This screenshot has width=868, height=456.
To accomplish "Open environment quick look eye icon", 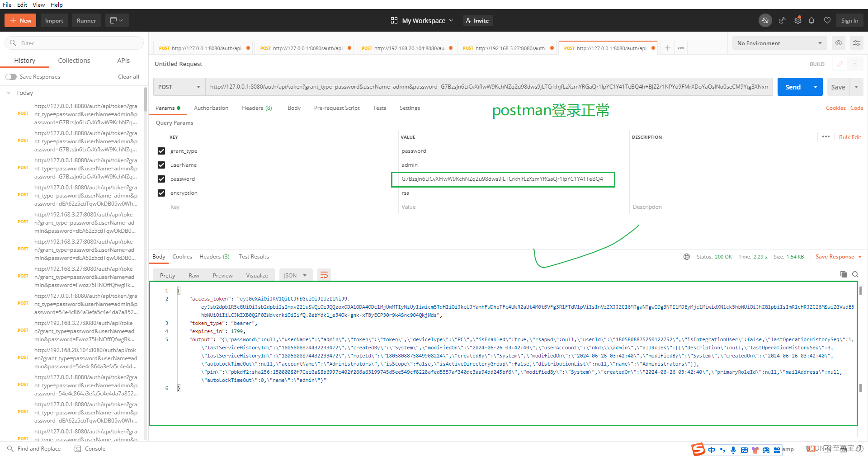I will coord(839,43).
